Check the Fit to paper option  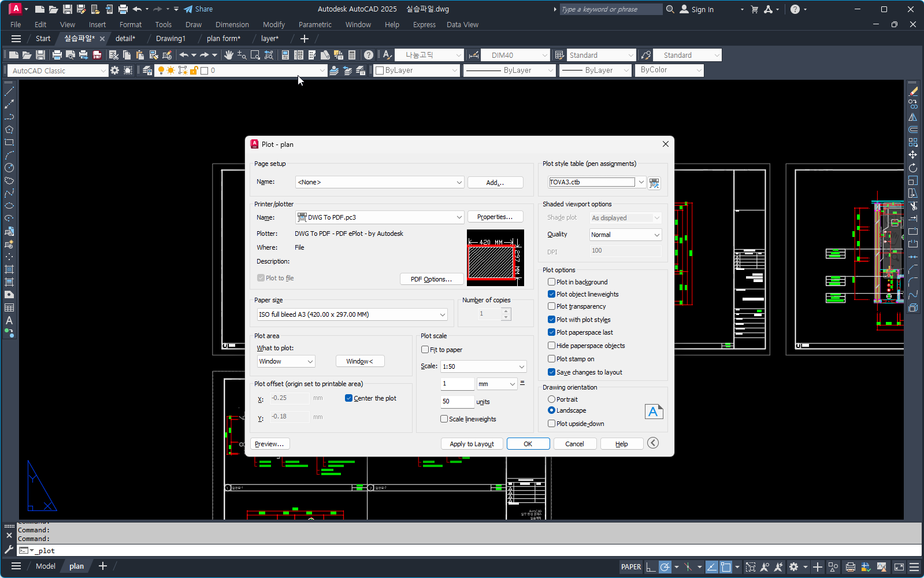tap(425, 350)
